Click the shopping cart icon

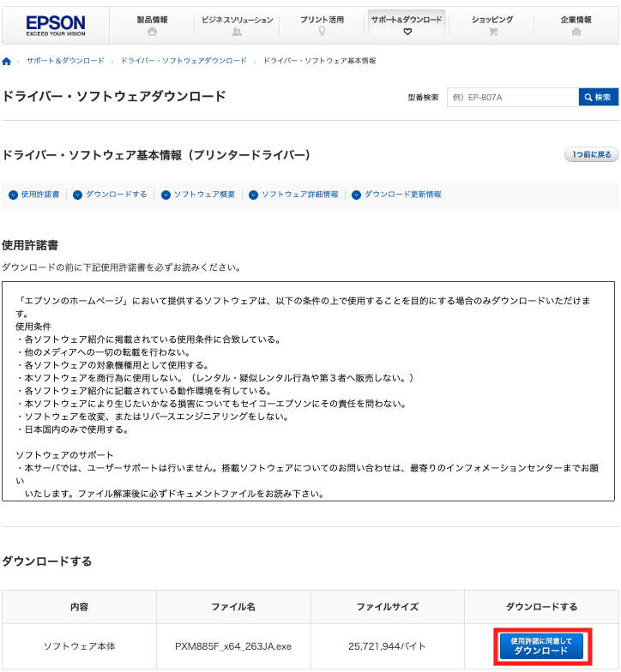[493, 32]
